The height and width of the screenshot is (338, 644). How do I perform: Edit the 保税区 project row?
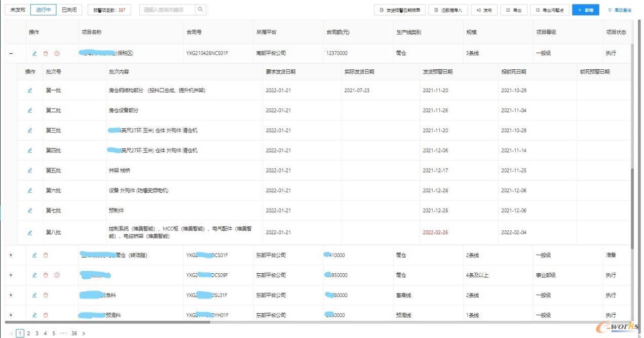point(34,53)
